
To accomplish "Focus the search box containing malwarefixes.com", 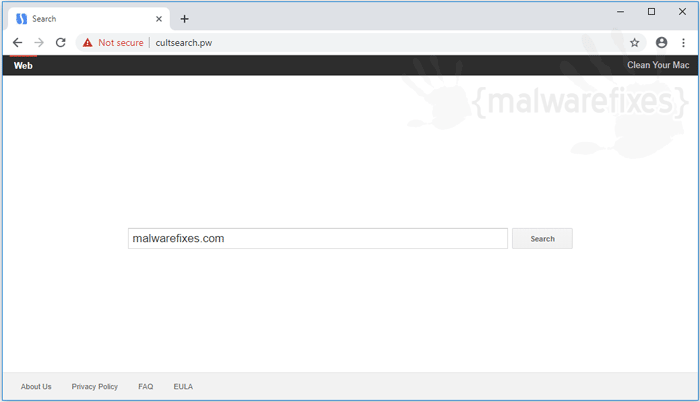I will coord(318,239).
